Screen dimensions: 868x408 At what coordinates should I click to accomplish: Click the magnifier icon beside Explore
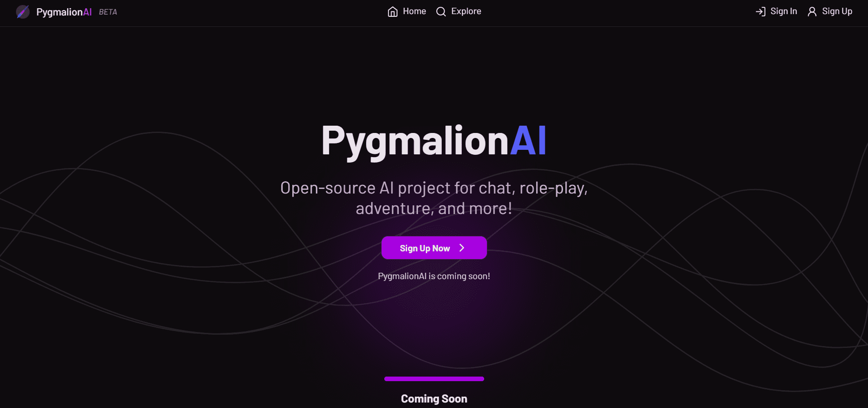(x=441, y=12)
